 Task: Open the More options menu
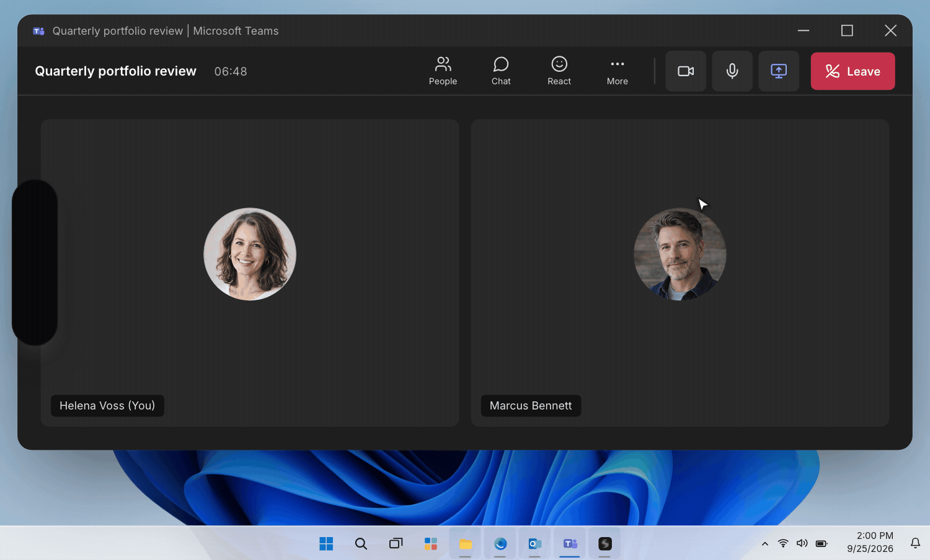(x=618, y=71)
